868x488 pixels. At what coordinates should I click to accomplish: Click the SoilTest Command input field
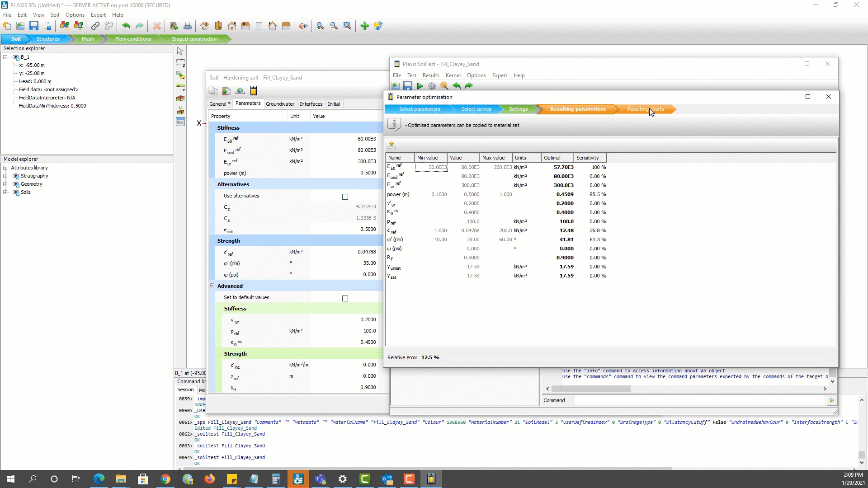coord(700,400)
